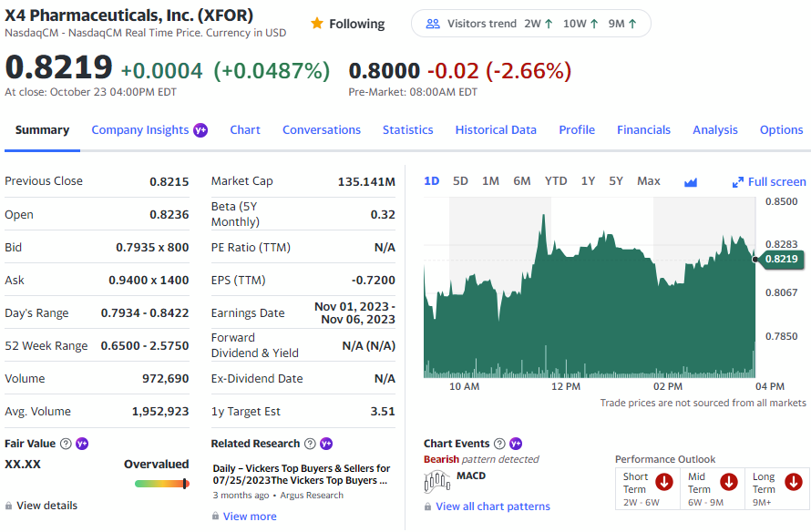Image resolution: width=811 pixels, height=532 pixels.
Task: Click the Bid value 0.7935 x 800
Action: [x=152, y=248]
